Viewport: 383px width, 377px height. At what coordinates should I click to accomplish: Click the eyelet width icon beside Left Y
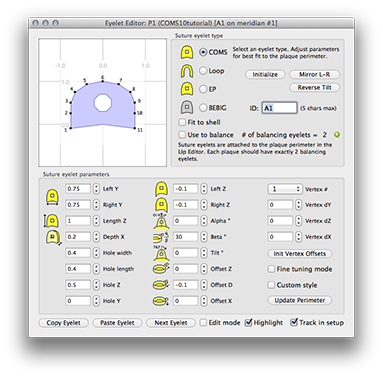(x=52, y=197)
